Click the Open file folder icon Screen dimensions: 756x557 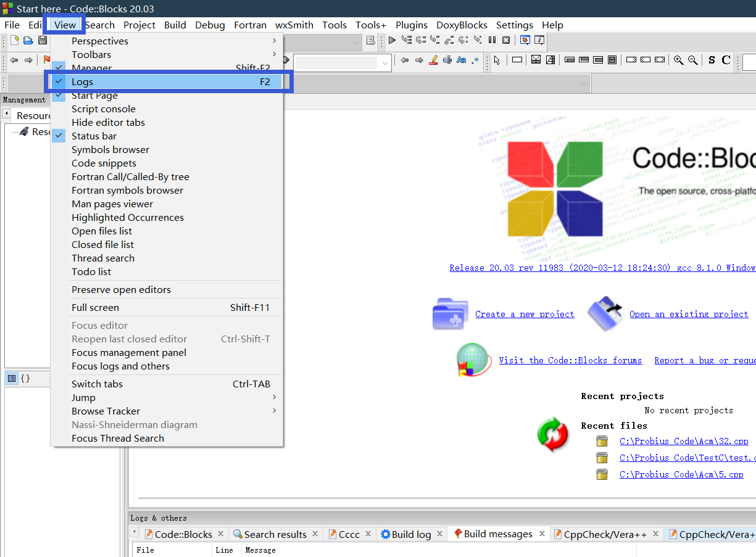[x=28, y=40]
